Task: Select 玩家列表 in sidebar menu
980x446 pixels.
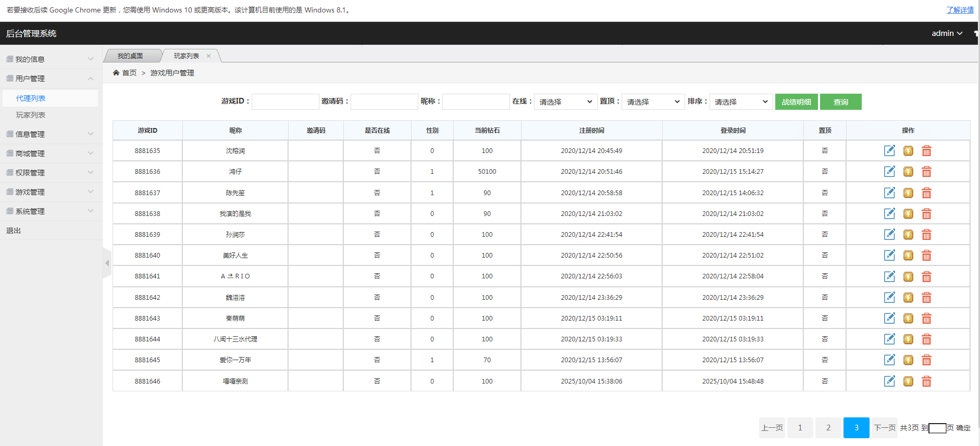Action: [31, 115]
